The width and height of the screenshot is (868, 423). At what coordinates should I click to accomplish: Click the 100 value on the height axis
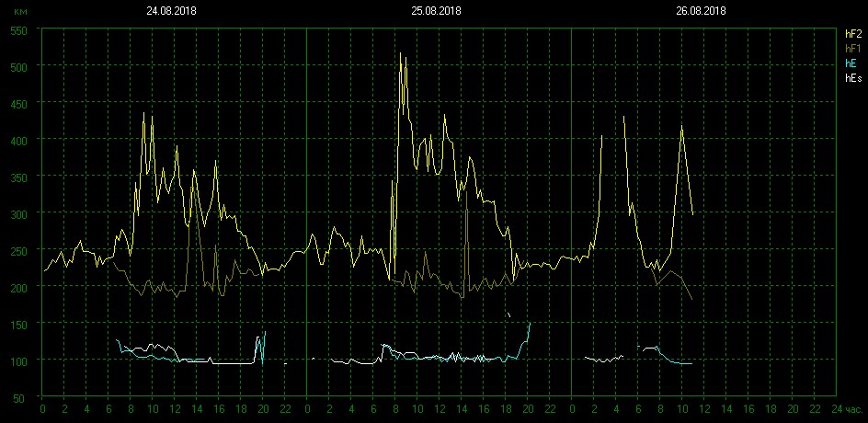pos(20,360)
